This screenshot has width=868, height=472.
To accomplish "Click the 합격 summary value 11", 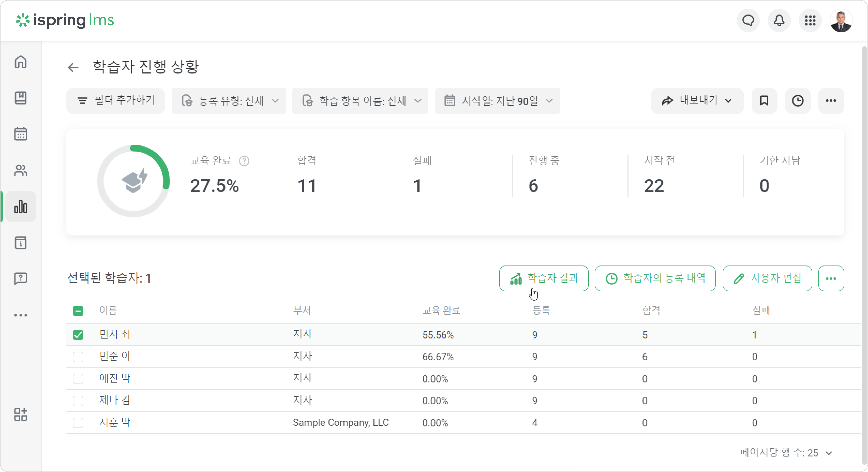I will (x=307, y=186).
